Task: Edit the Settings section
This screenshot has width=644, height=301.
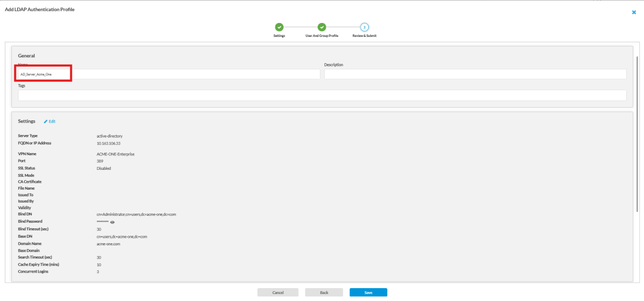Action: (x=50, y=122)
